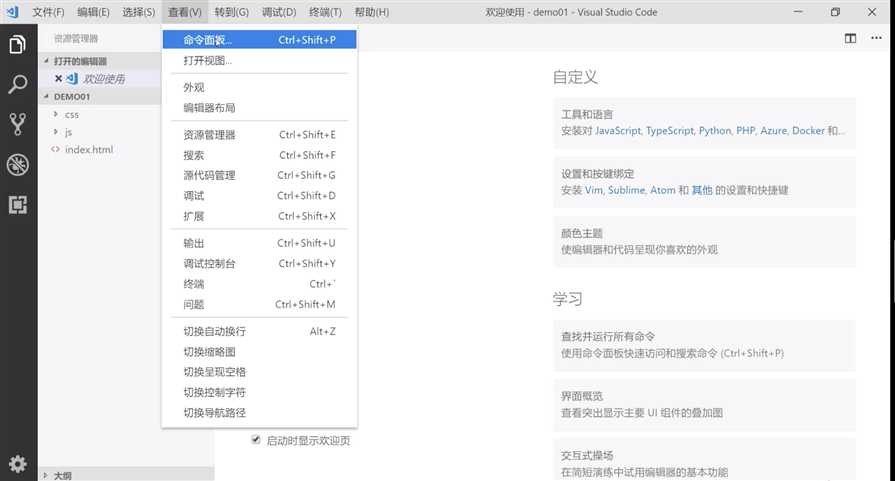Select 切换缩略图 menu entry
Screen dimensions: 895x481
coord(260,351)
